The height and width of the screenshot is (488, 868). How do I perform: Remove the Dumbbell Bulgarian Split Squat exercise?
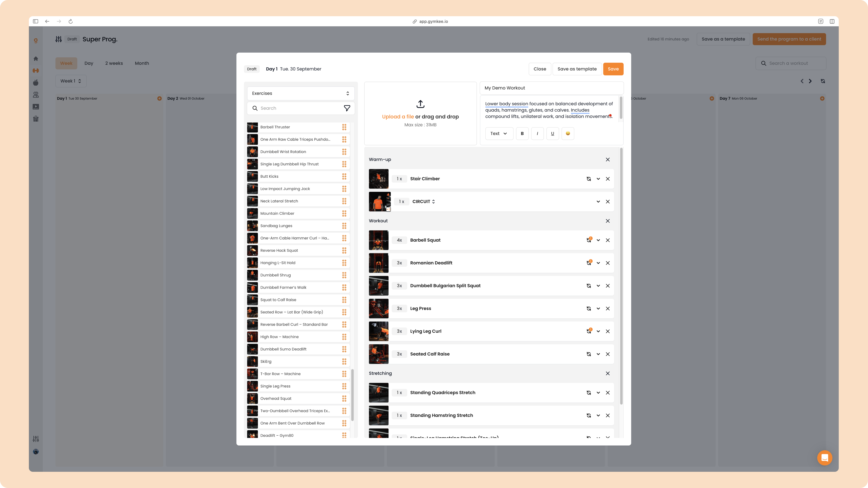point(608,286)
